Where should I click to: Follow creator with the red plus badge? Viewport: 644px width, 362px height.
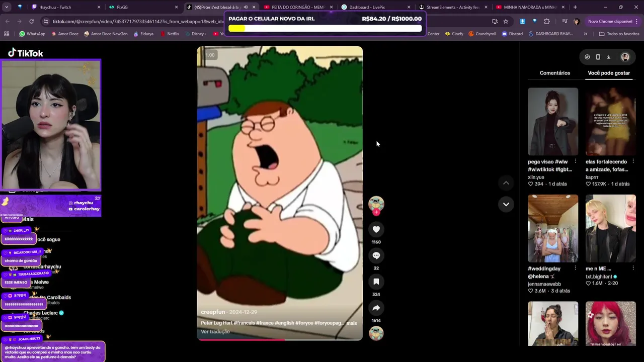[376, 212]
